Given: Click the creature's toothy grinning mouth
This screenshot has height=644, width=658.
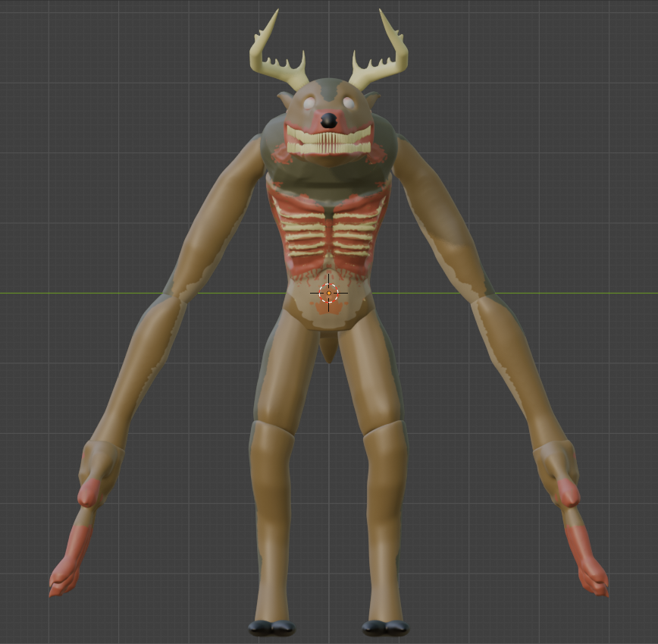Looking at the screenshot, I should (329, 141).
